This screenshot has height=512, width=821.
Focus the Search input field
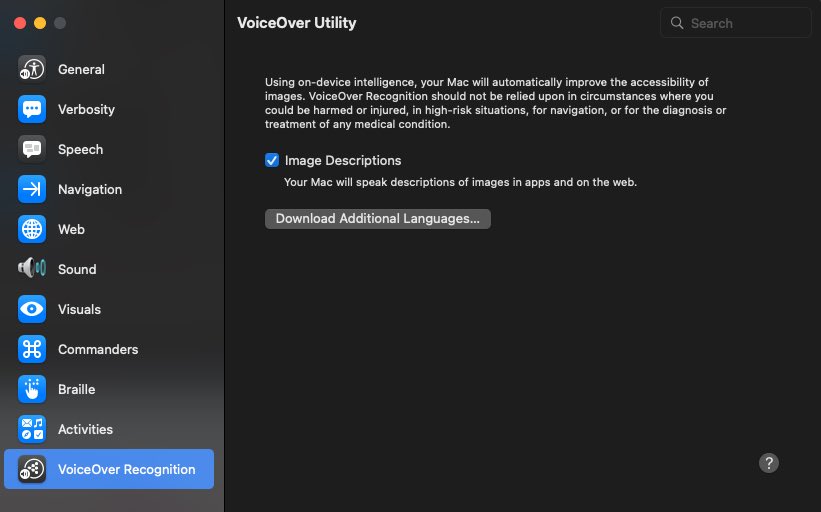click(736, 23)
